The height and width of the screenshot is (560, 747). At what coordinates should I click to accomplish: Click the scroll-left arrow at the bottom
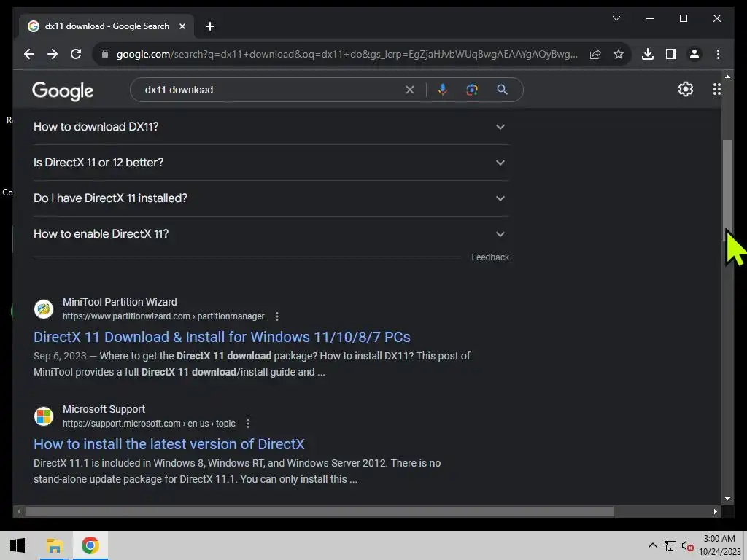point(19,511)
